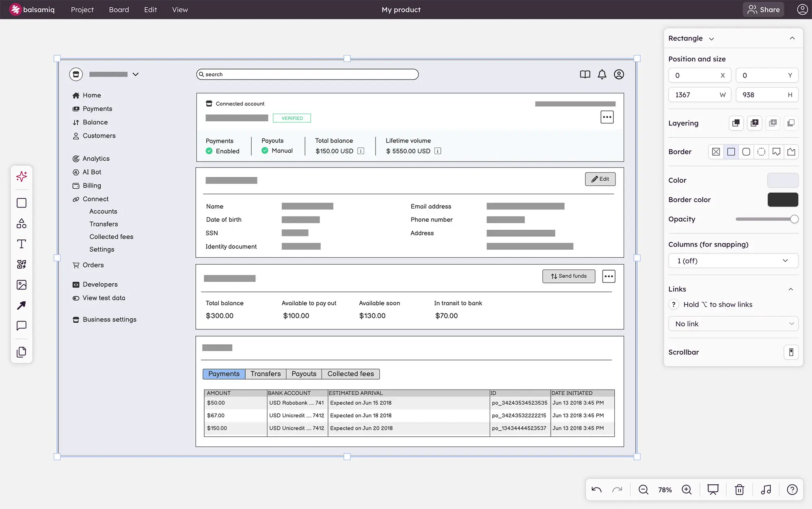Click the zoom in magnifier
Screen dimensions: 812x509
[687, 490]
